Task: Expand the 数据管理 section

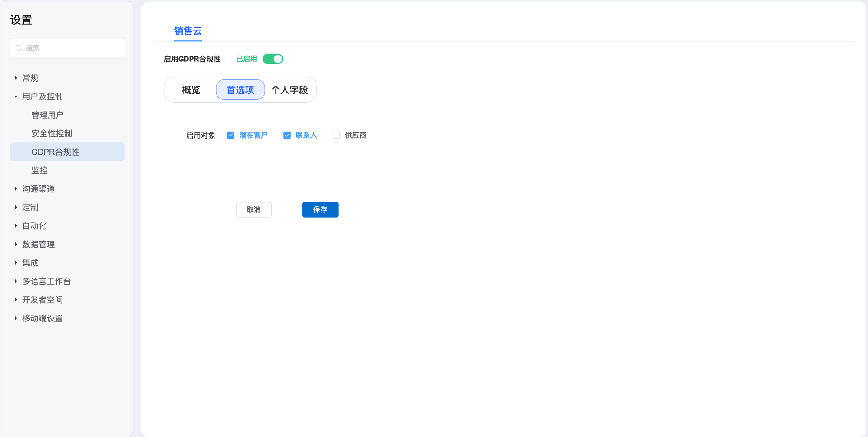Action: click(x=16, y=245)
